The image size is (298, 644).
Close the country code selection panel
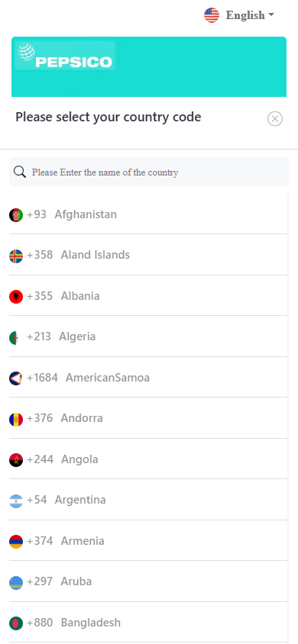pyautogui.click(x=275, y=119)
